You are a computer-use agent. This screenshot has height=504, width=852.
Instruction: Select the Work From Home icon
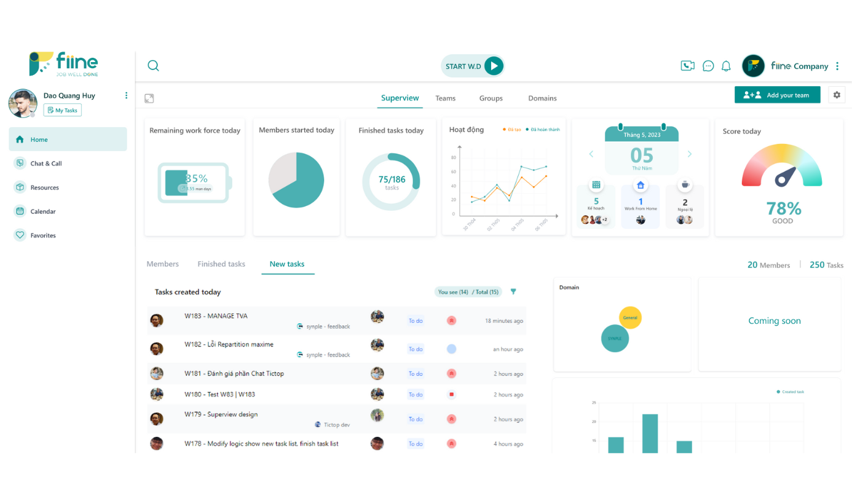pos(641,185)
